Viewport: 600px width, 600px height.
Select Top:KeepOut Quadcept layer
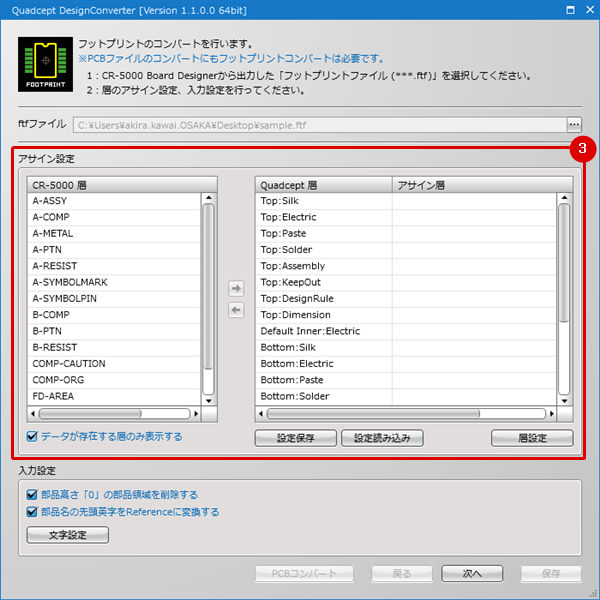[x=406, y=282]
